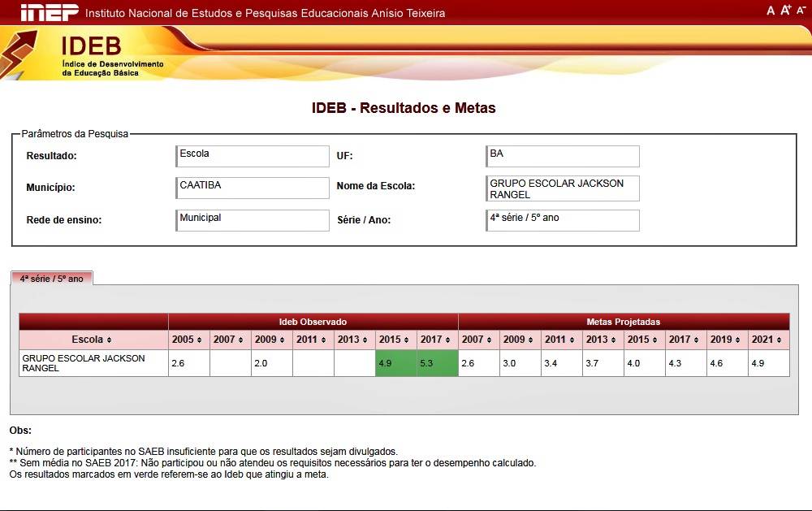Sort by the 2021 Metas Projetadas column
The image size is (812, 511).
tap(768, 340)
